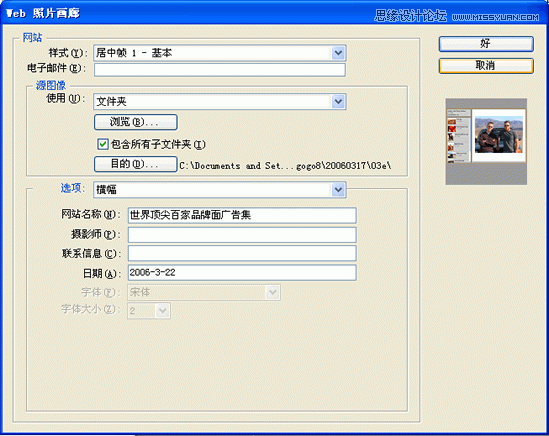The image size is (549, 436).
Task: Open the 选项 dropdown showing 横幅
Action: [x=220, y=189]
